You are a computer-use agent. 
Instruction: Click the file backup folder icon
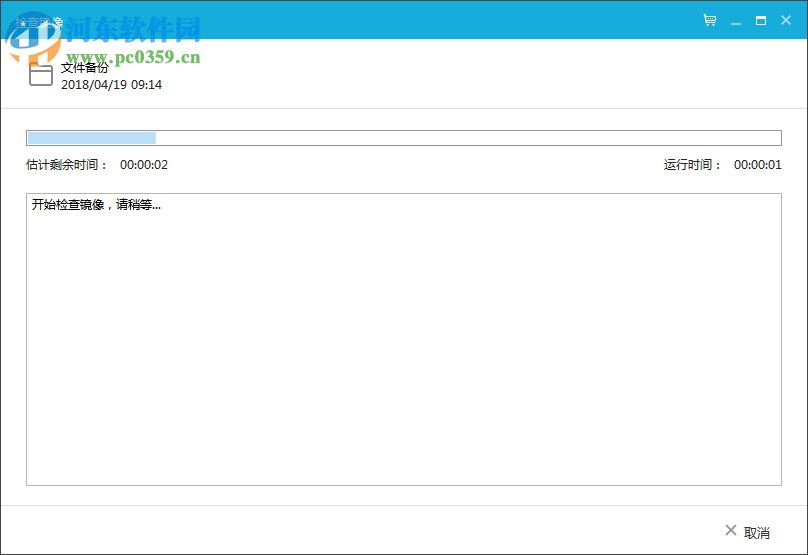pyautogui.click(x=41, y=75)
